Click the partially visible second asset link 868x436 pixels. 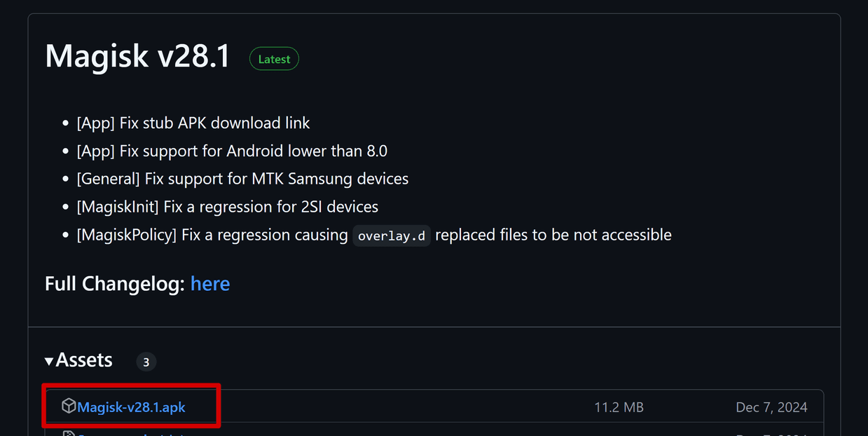coord(126,434)
